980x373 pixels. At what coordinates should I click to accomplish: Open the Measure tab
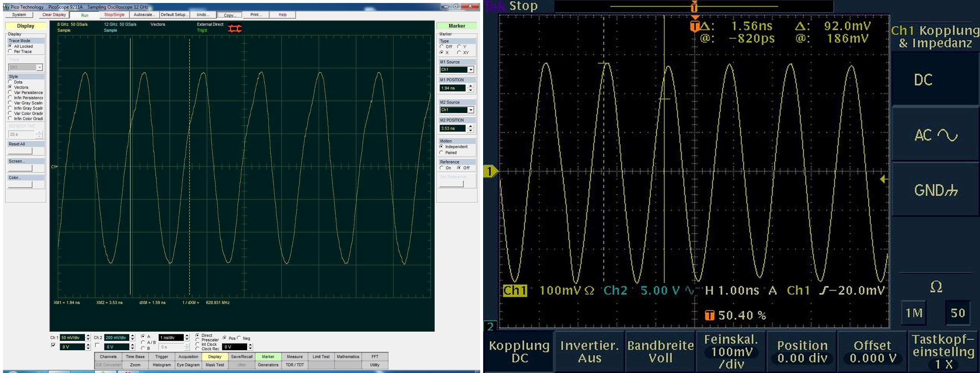point(294,357)
